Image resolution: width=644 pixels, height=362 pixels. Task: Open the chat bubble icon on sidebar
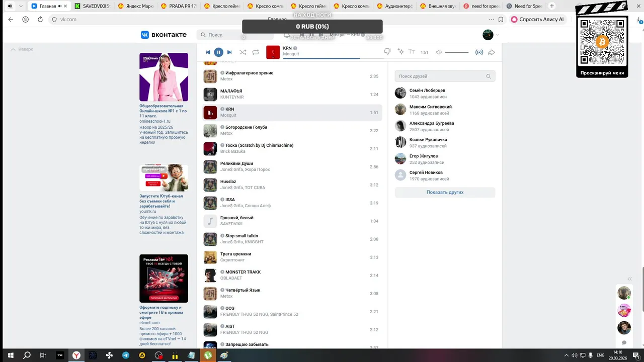point(624,343)
